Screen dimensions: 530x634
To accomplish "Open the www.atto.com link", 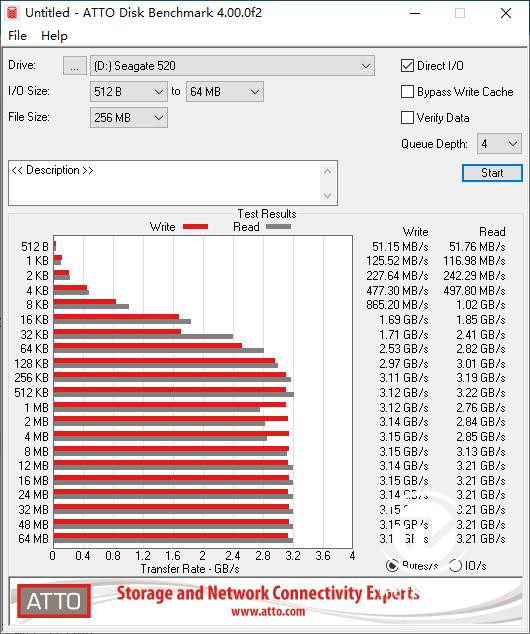I will point(268,611).
